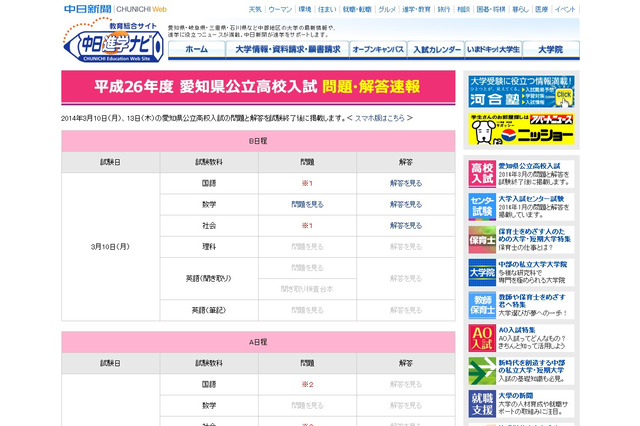Open the 愛知県公立高校入試 sidebar link
The height and width of the screenshot is (426, 640).
529,166
